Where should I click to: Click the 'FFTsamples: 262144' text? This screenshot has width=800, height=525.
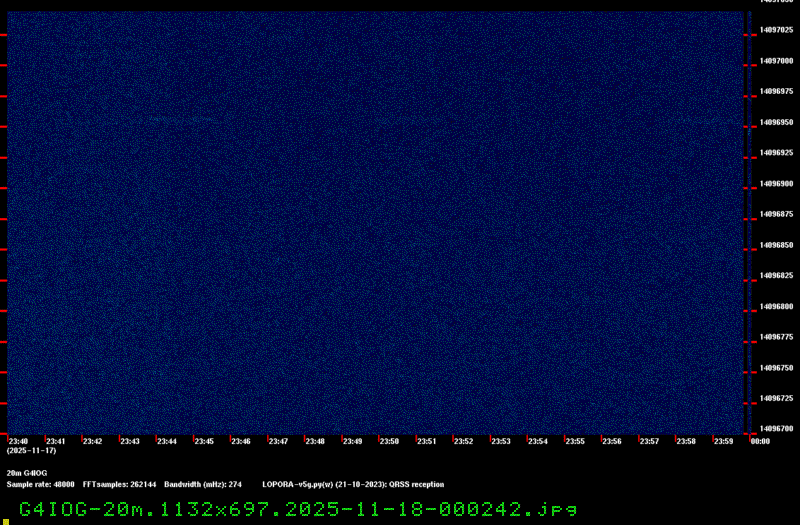[x=119, y=485]
